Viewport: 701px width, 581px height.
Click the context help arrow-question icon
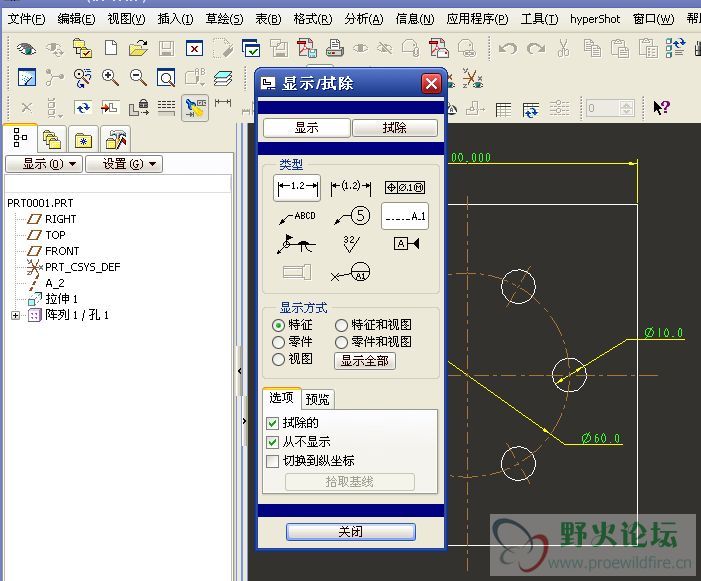click(661, 107)
